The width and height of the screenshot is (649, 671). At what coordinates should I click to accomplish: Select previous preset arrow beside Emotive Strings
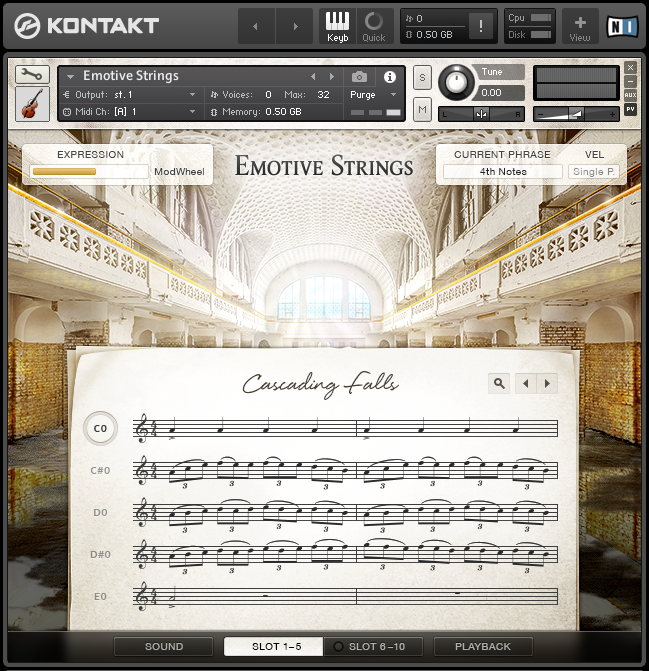[313, 77]
